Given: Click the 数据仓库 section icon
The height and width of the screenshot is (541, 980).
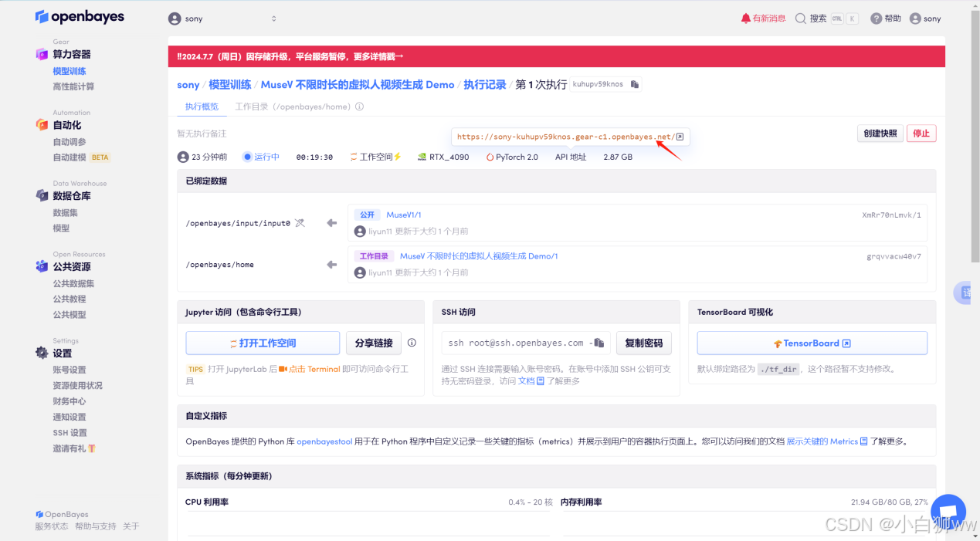Looking at the screenshot, I should (x=42, y=196).
